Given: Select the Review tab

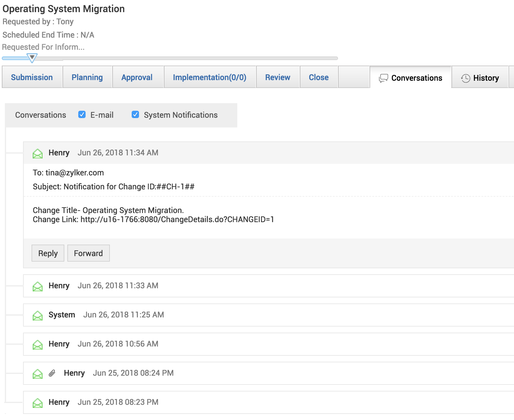Looking at the screenshot, I should coord(278,77).
